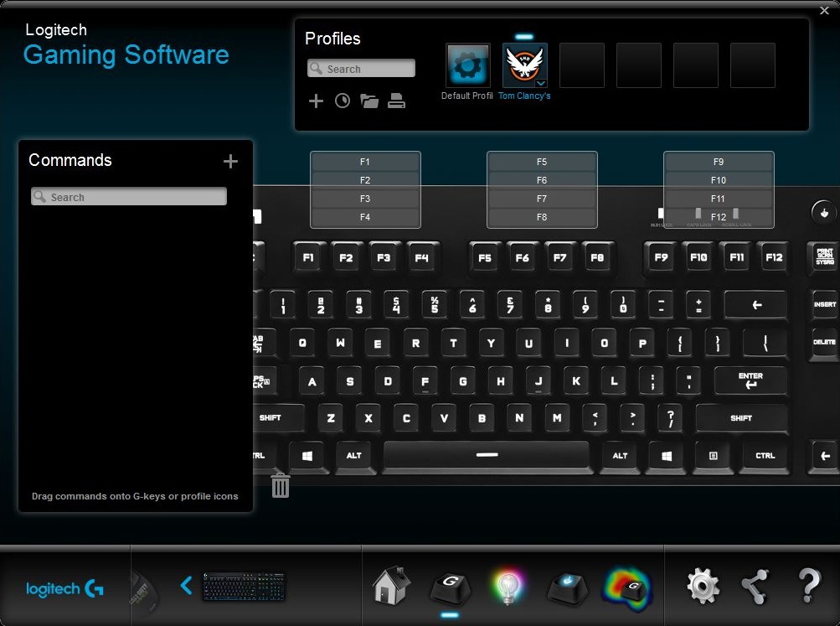
Task: Select the Tom Clancy's profile icon
Action: (x=524, y=65)
